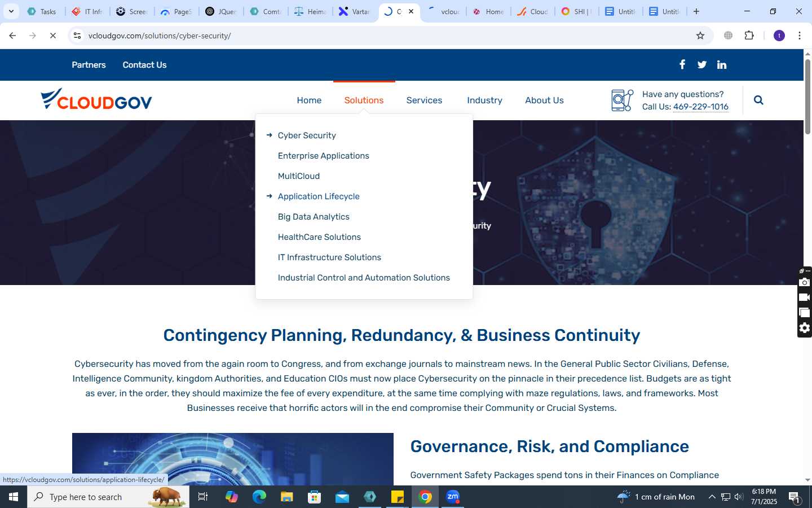This screenshot has width=812, height=508.
Task: Click the page vertical scrollbar thumb
Action: 807,96
